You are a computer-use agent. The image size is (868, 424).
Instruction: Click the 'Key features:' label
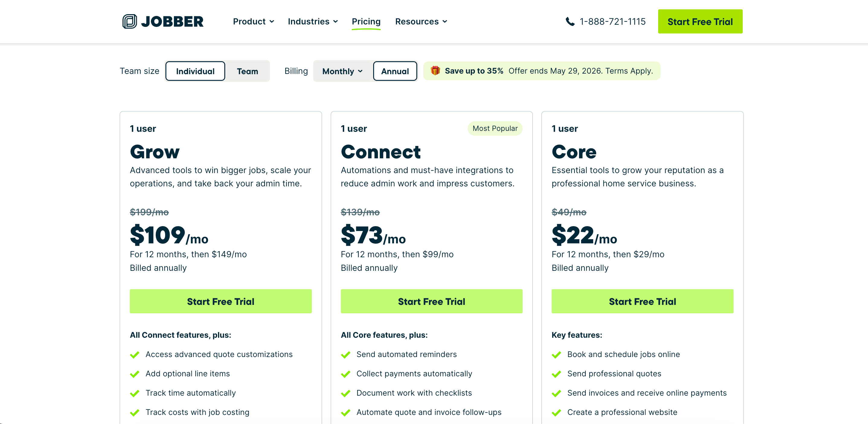tap(577, 335)
